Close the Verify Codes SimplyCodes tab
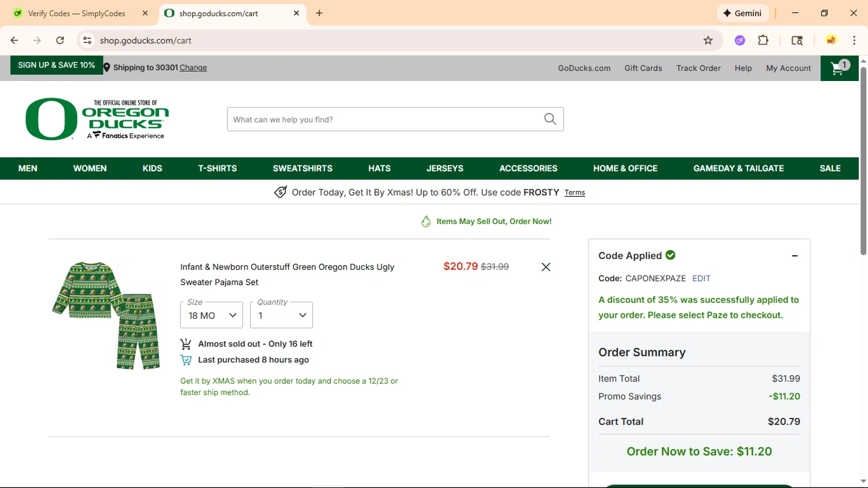Screen dimensions: 868x488 (145, 13)
